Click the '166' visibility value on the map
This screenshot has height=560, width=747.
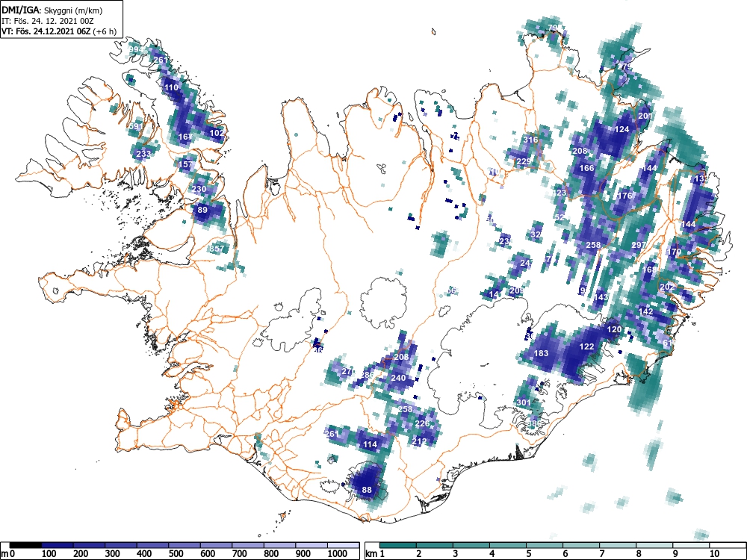click(587, 168)
